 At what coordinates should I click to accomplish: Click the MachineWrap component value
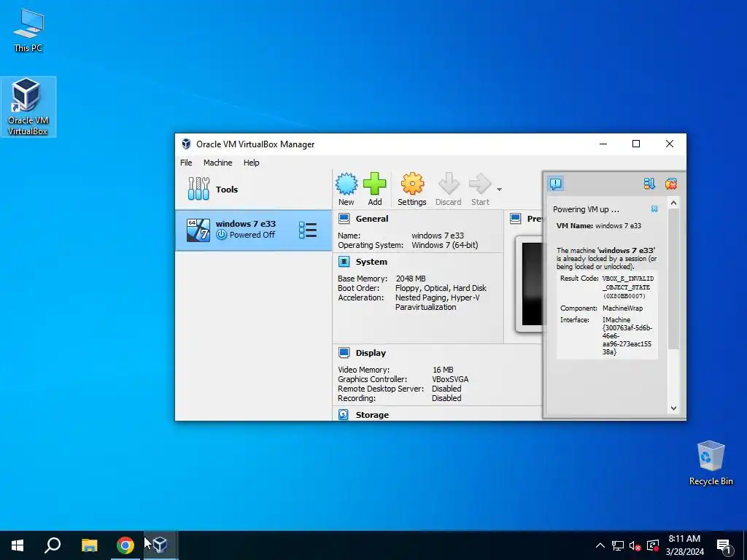[622, 308]
